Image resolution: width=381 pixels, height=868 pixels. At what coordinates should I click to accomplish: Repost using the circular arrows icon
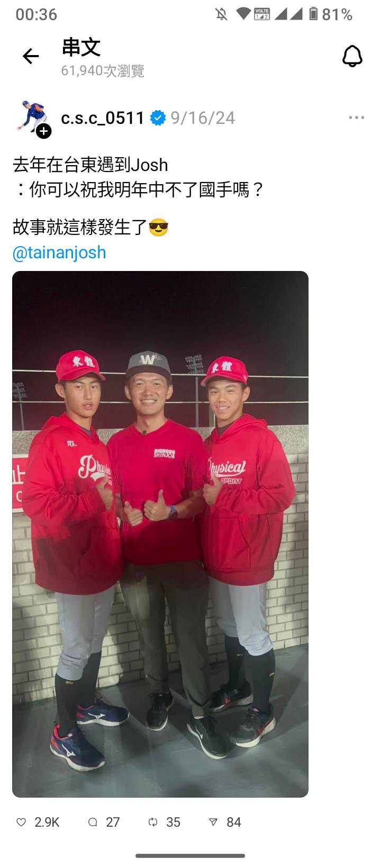pyautogui.click(x=153, y=822)
